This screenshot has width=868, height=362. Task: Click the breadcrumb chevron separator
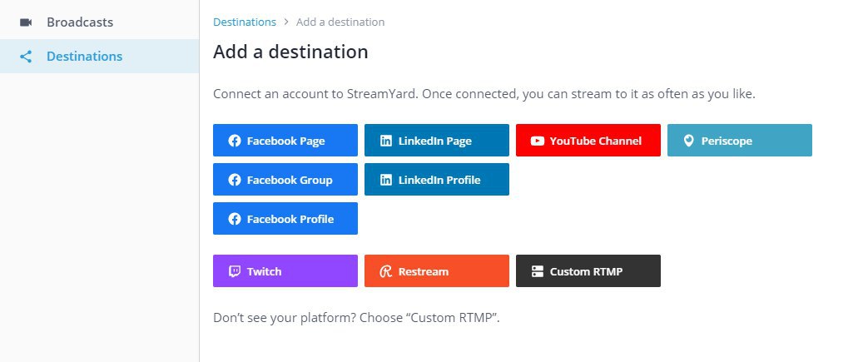(286, 22)
